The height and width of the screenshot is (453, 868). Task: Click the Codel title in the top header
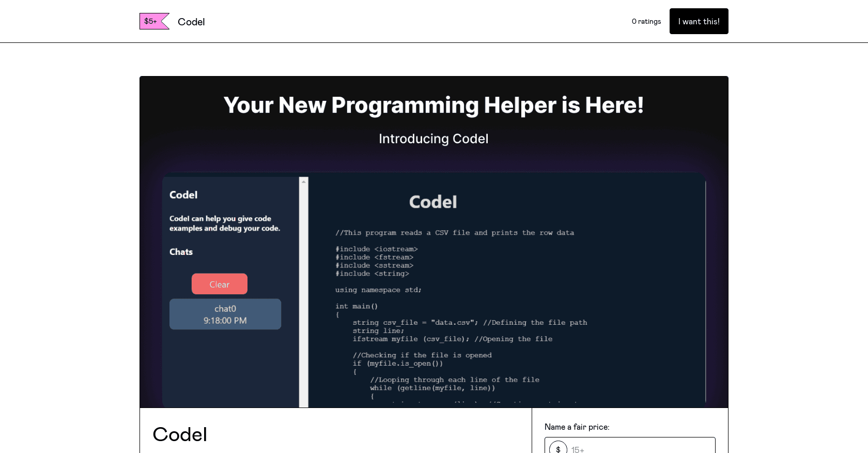[x=191, y=22]
